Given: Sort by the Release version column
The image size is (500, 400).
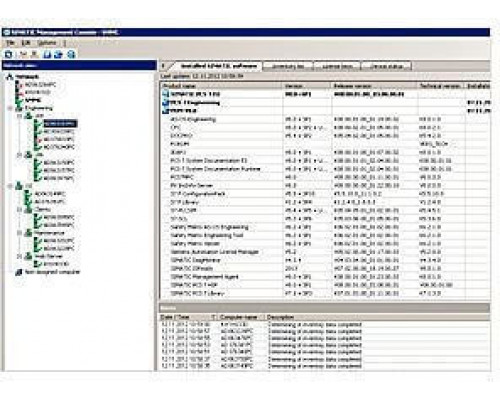Looking at the screenshot, I should [x=374, y=86].
